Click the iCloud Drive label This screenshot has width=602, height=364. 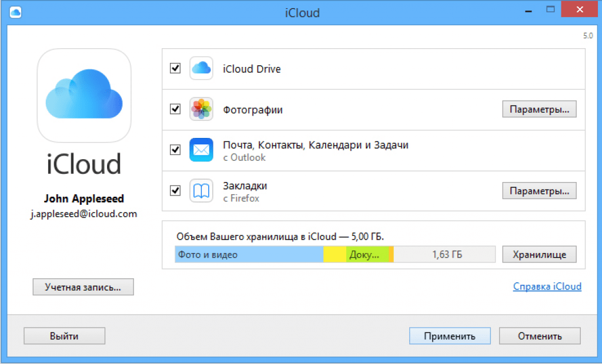pyautogui.click(x=252, y=69)
